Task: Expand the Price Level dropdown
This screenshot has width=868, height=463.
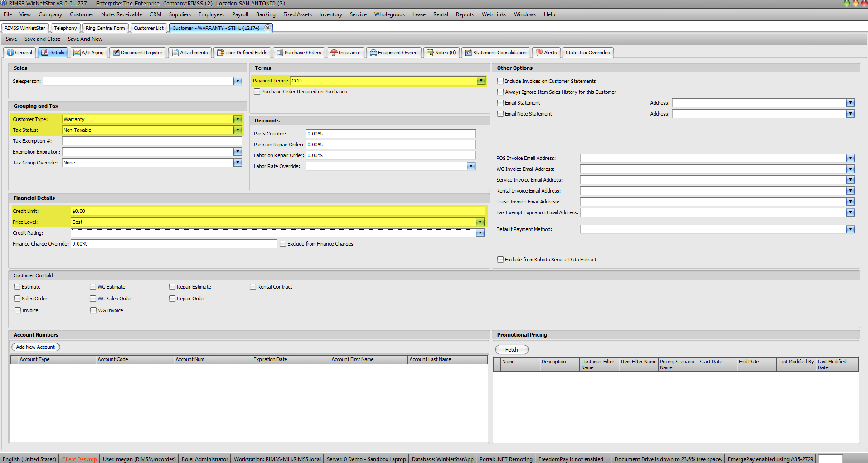Action: pyautogui.click(x=480, y=222)
